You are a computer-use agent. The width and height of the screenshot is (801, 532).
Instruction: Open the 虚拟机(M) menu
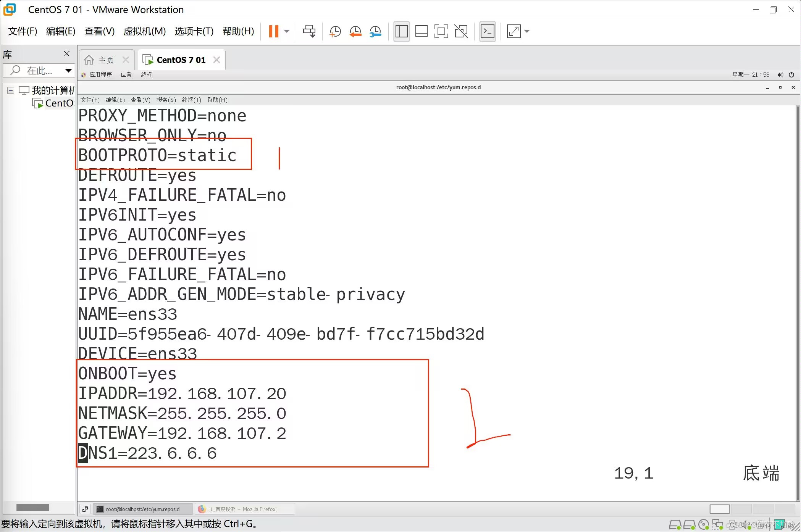[x=144, y=31]
